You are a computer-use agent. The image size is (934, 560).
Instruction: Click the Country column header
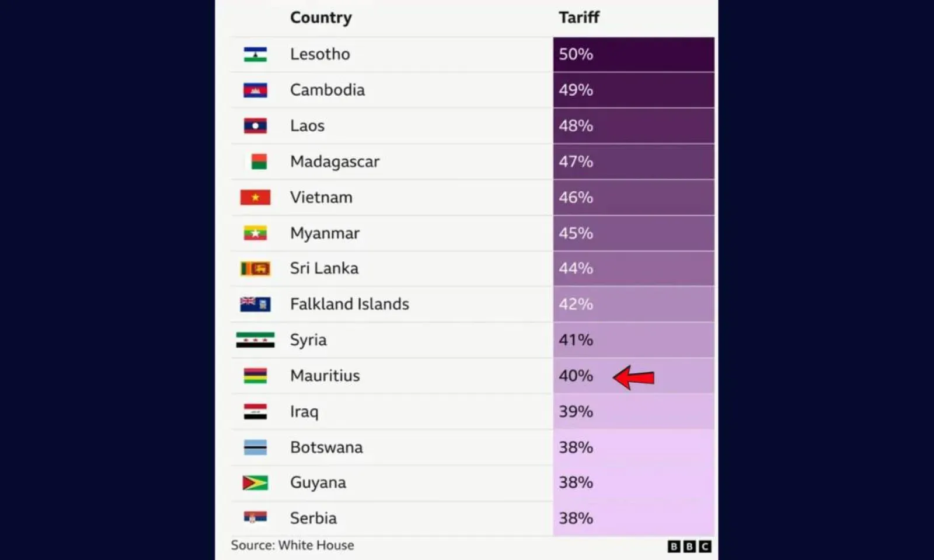[320, 17]
